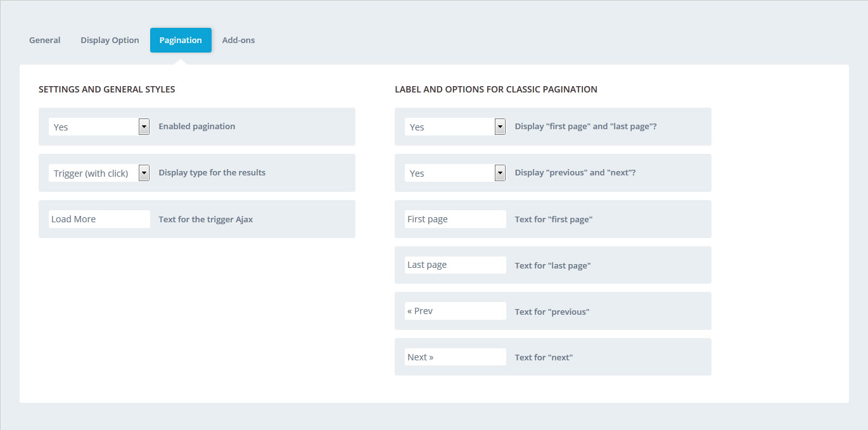The height and width of the screenshot is (430, 868).
Task: Open dropdown for displaying first and last page
Action: [x=456, y=127]
